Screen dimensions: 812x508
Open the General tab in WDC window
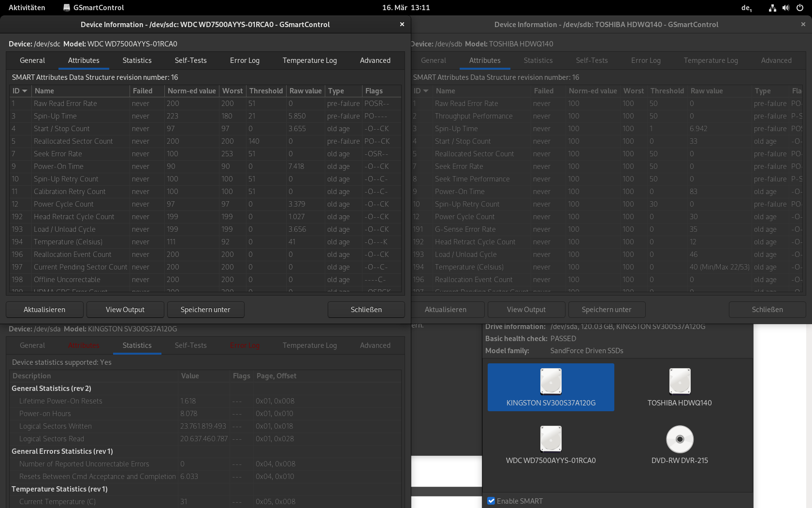click(x=32, y=60)
